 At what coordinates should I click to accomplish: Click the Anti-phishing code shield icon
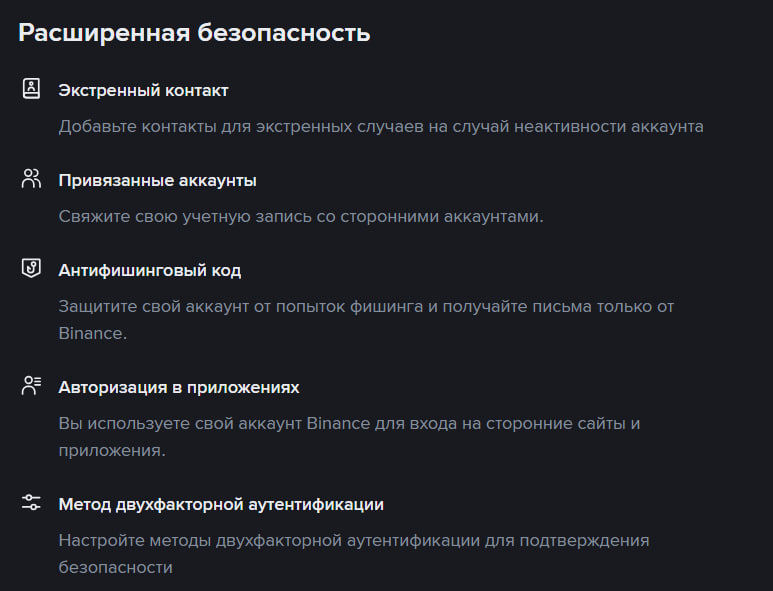click(31, 269)
